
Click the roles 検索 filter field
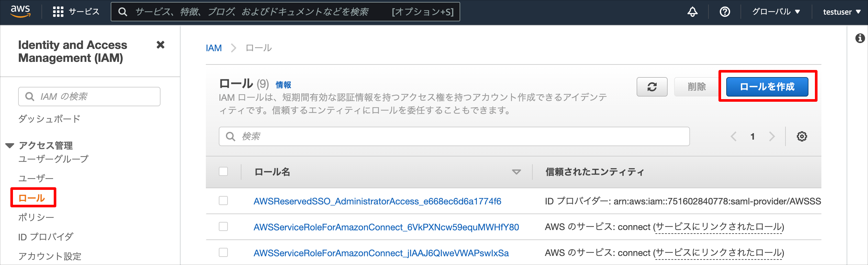tap(454, 136)
